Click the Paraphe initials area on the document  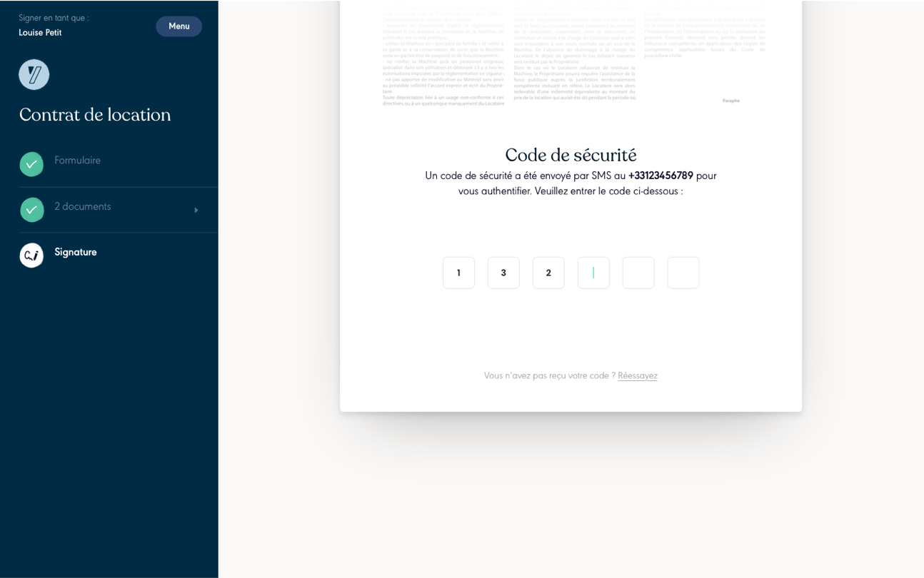tap(733, 101)
